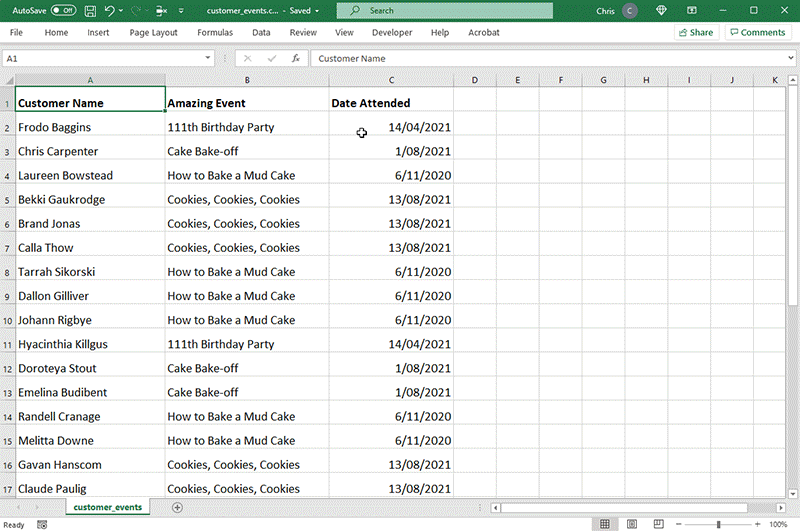Image resolution: width=800 pixels, height=531 pixels.
Task: Open the Data tab
Action: [261, 32]
